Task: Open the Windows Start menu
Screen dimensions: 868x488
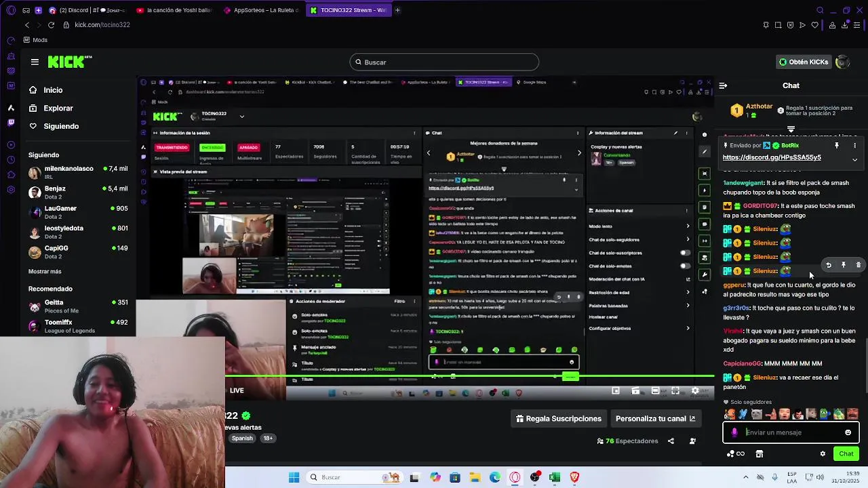Action: (294, 477)
